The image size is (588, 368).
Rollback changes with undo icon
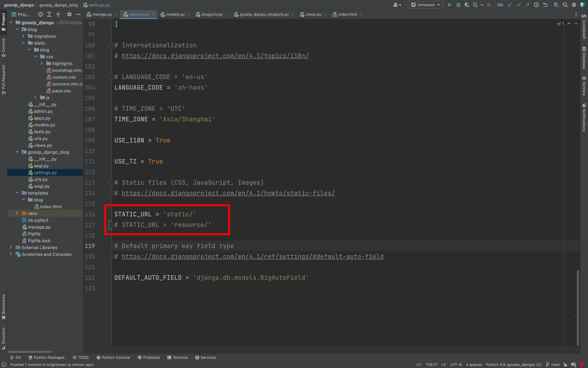(x=545, y=5)
